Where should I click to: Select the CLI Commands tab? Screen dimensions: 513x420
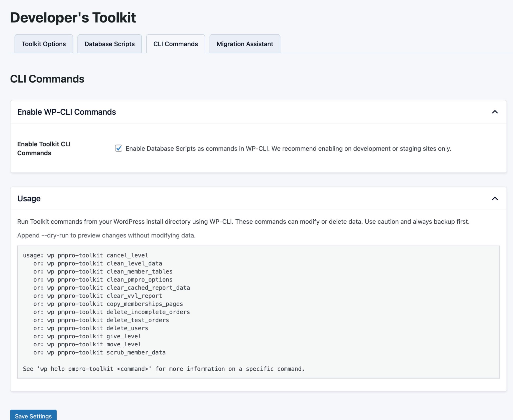point(176,44)
